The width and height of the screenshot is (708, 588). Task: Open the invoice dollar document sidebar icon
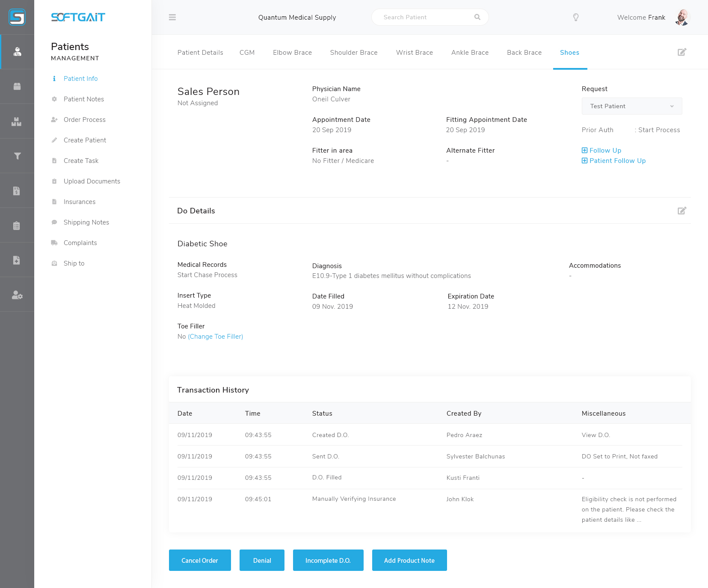[17, 191]
